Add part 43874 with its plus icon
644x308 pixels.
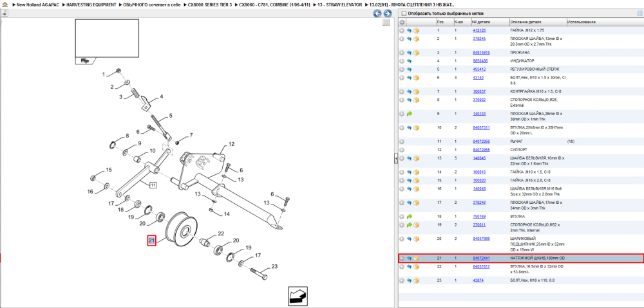pos(402,280)
